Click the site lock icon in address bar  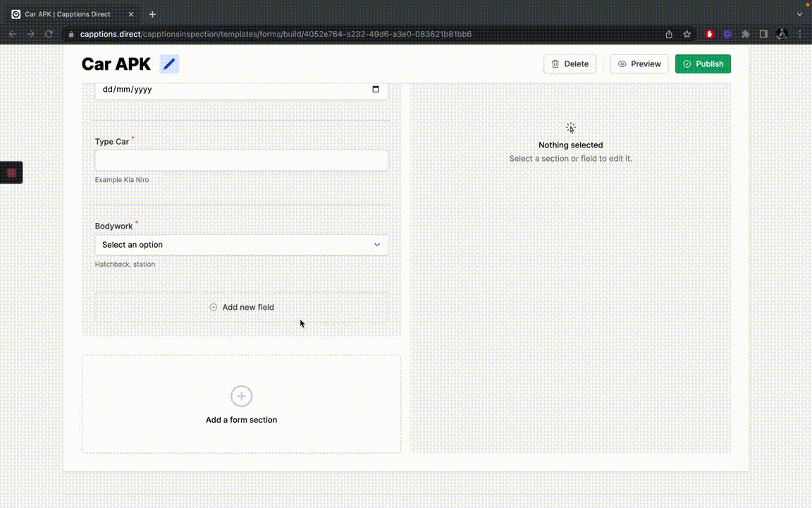[x=71, y=34]
